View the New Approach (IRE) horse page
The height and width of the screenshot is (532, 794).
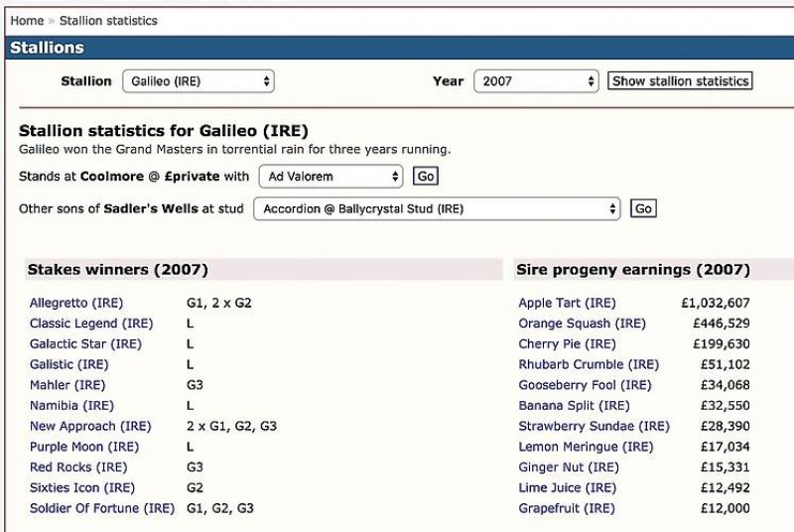click(90, 427)
